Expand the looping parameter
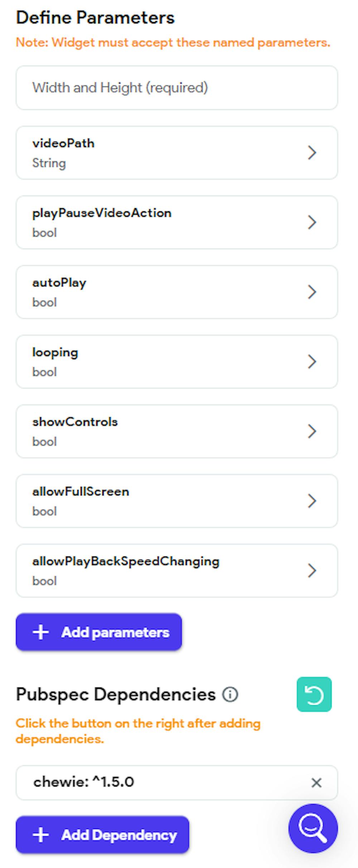358x868 pixels. click(x=313, y=362)
